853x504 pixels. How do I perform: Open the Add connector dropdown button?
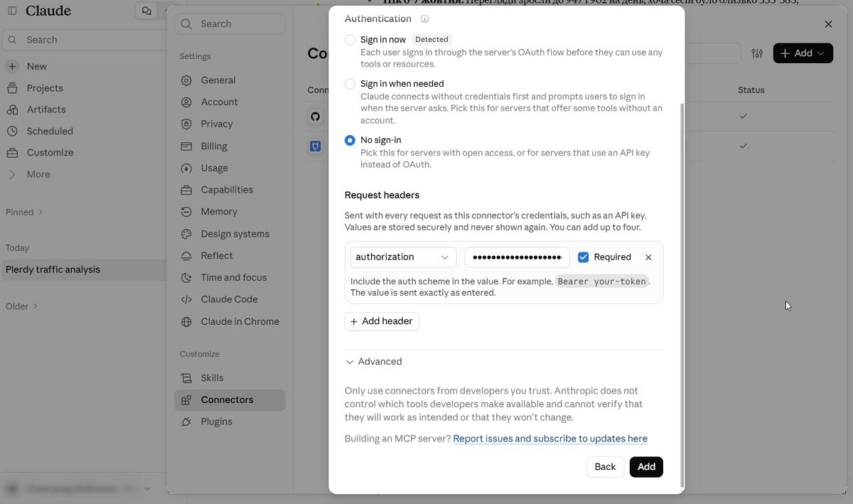click(x=803, y=53)
